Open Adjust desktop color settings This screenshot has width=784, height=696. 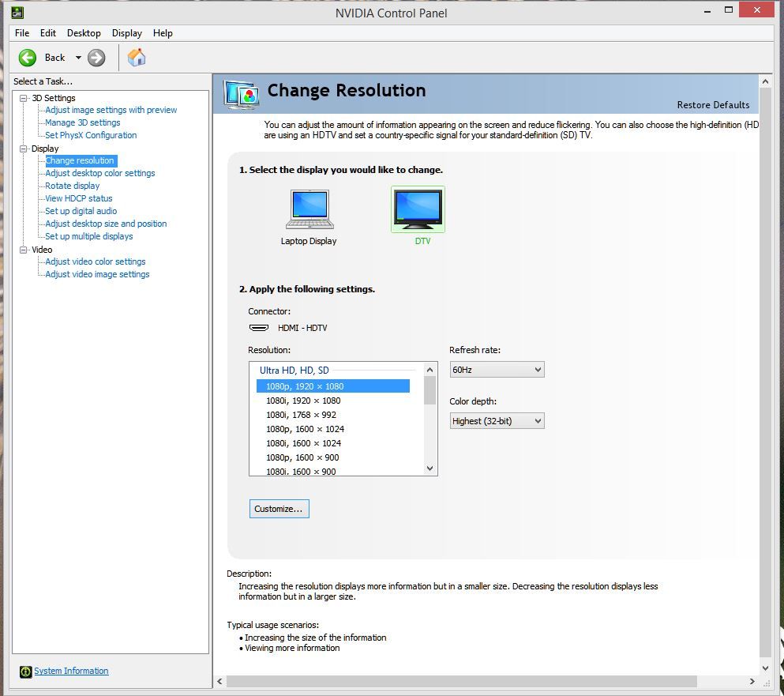100,173
